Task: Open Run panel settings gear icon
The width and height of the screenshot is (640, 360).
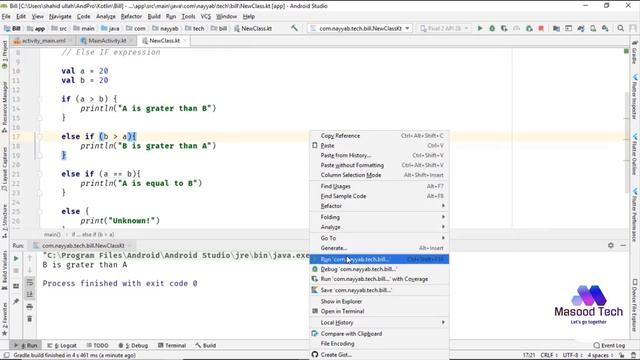Action: pyautogui.click(x=611, y=245)
